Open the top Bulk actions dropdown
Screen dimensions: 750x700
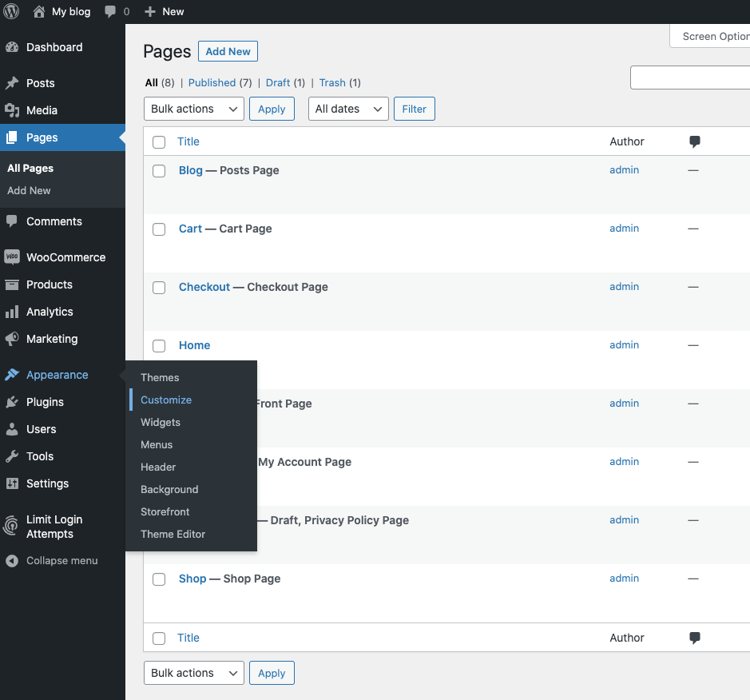point(194,109)
